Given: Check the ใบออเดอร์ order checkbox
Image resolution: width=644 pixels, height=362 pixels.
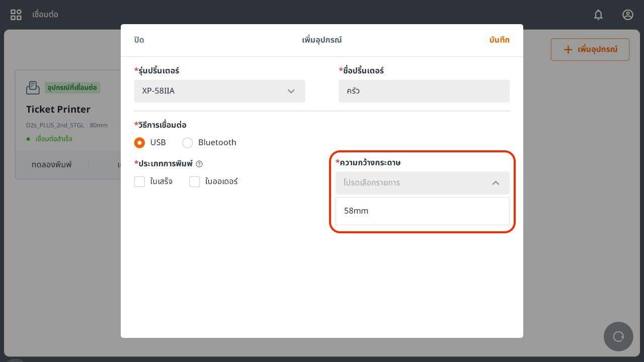Looking at the screenshot, I should pyautogui.click(x=195, y=182).
